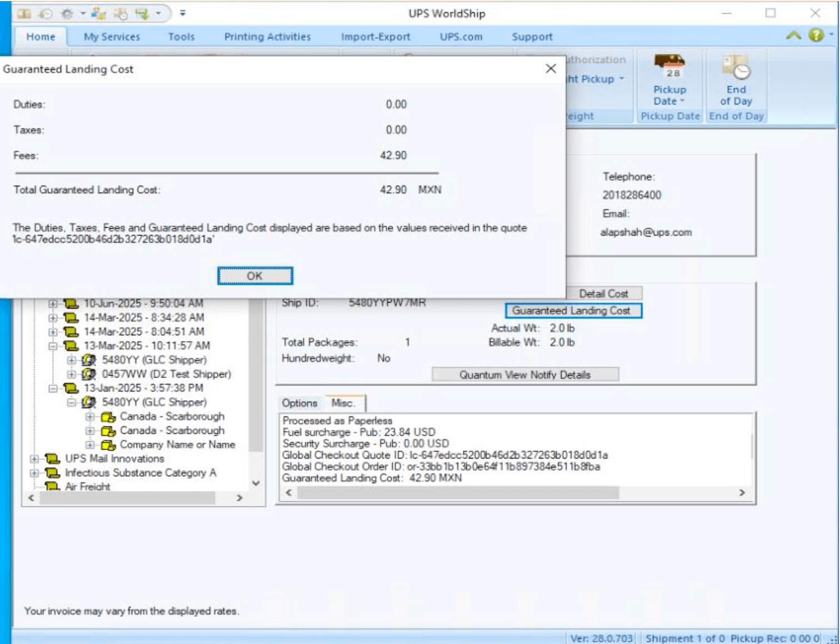Click the tree panel scroll-down arrow
This screenshot has height=644, width=840.
click(x=256, y=483)
